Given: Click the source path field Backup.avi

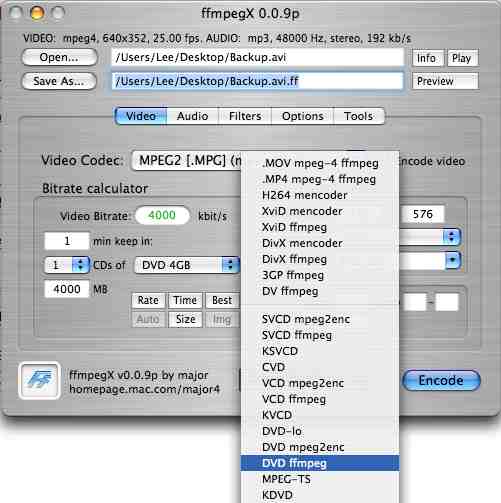Looking at the screenshot, I should point(257,57).
